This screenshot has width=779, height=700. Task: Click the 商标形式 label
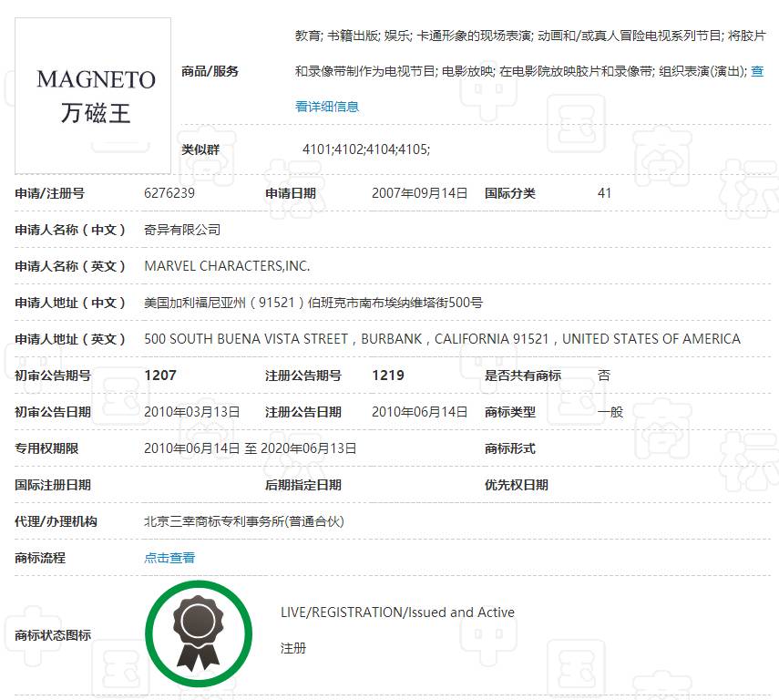pos(509,448)
